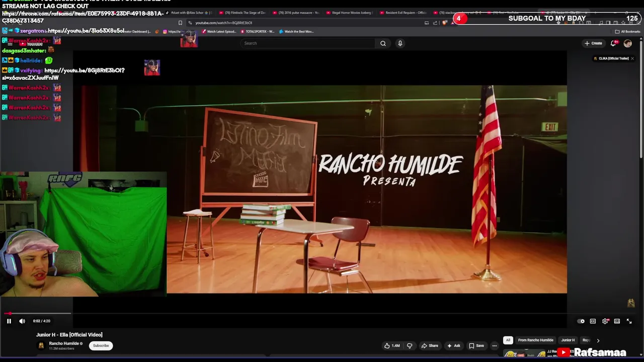Show more filter chips with arrow
Screen dimensions: 644x362
click(598, 340)
